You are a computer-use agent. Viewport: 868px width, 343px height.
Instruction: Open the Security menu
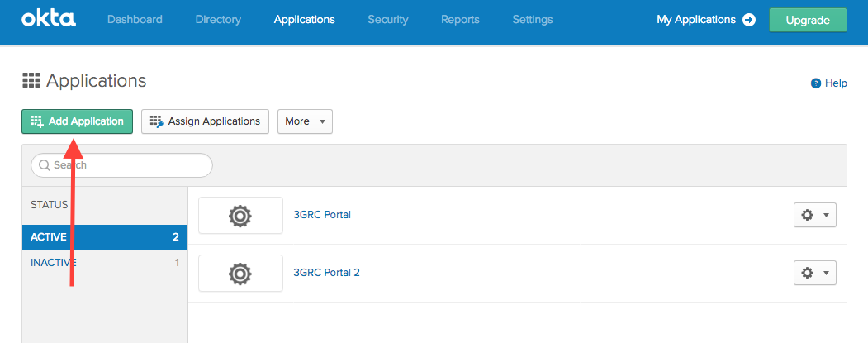[388, 19]
